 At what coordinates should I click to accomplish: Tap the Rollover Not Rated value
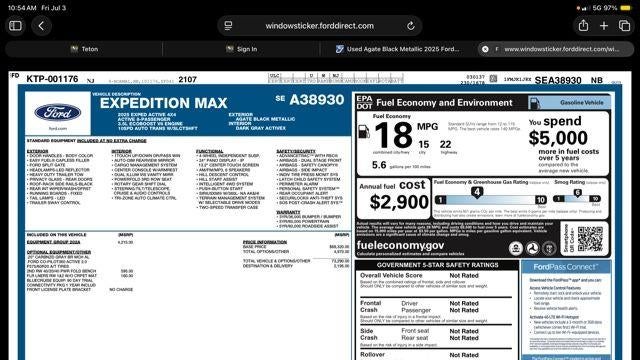[x=464, y=355]
